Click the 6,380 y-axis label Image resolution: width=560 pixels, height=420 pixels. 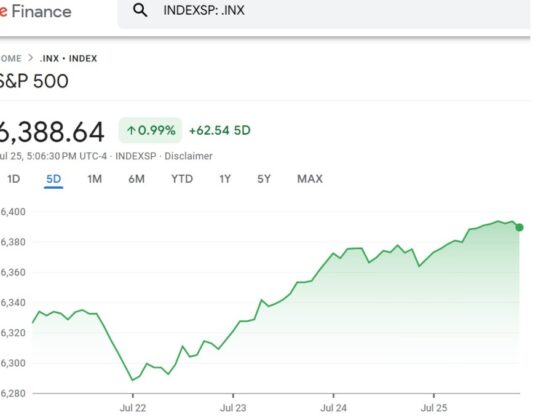(13, 242)
